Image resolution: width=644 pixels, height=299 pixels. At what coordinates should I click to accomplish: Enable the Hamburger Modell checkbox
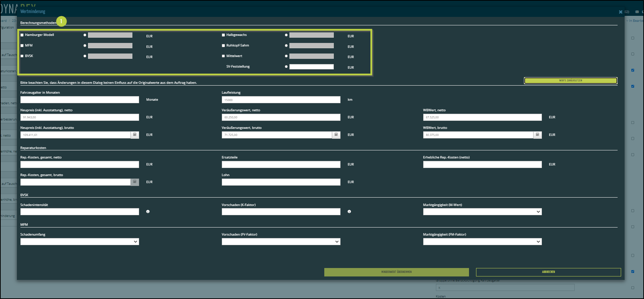(x=22, y=35)
